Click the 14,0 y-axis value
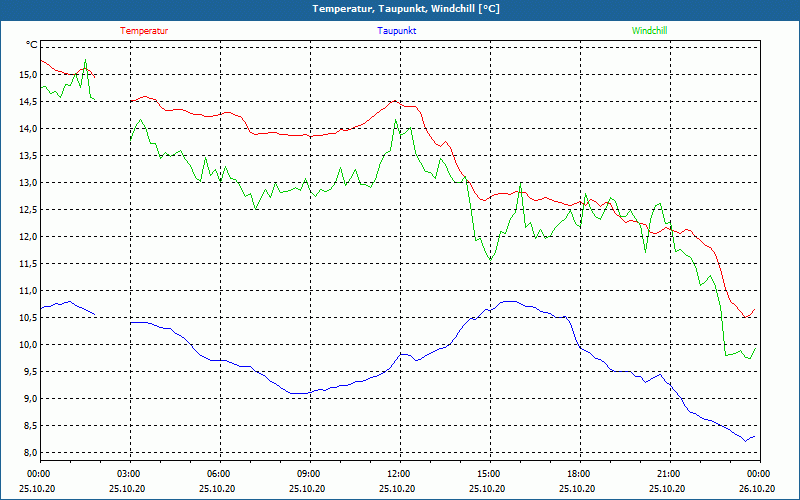The image size is (800, 500). tap(28, 129)
